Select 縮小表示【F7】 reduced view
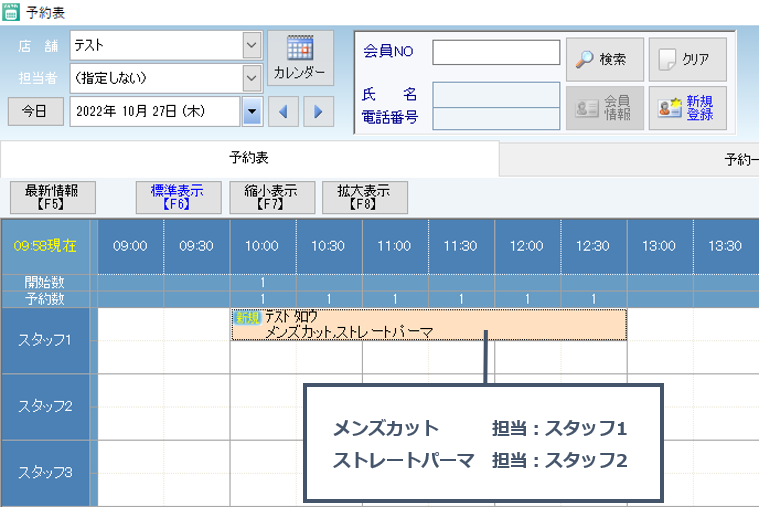This screenshot has width=759, height=508. click(x=271, y=197)
